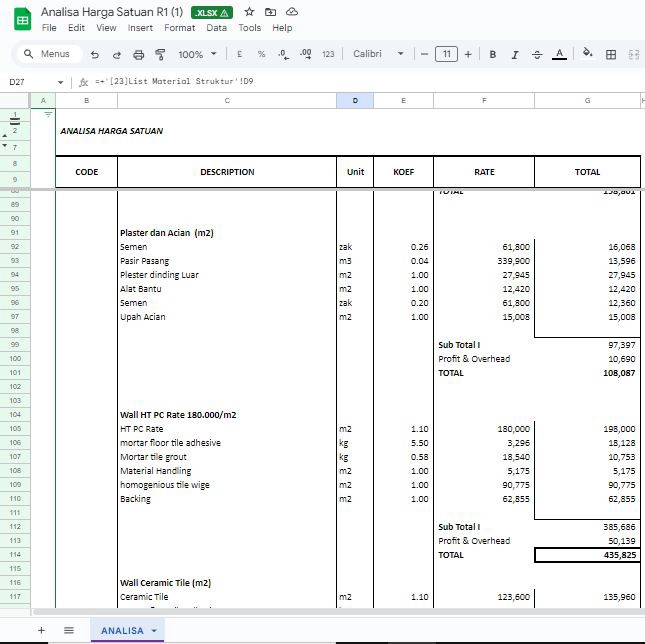Image resolution: width=645 pixels, height=644 pixels.
Task: Open the borders tool
Action: pos(611,54)
